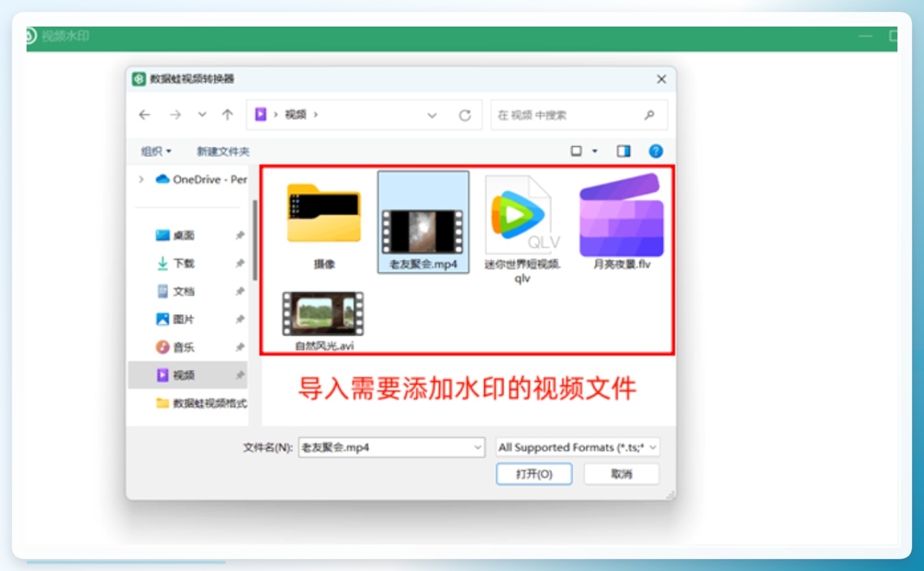Select OneDrive - Per in sidebar

(x=201, y=179)
